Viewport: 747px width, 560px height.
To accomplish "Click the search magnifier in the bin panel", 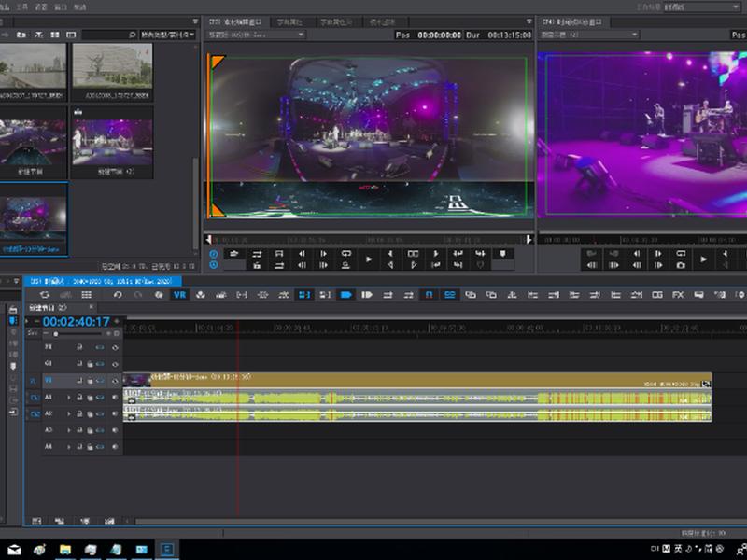I will coord(132,35).
